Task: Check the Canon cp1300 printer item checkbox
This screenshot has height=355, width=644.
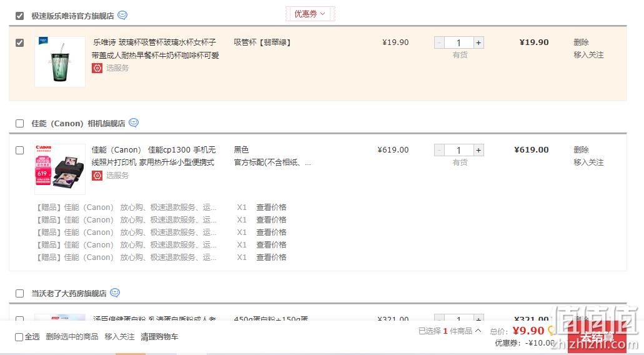Action: point(20,151)
